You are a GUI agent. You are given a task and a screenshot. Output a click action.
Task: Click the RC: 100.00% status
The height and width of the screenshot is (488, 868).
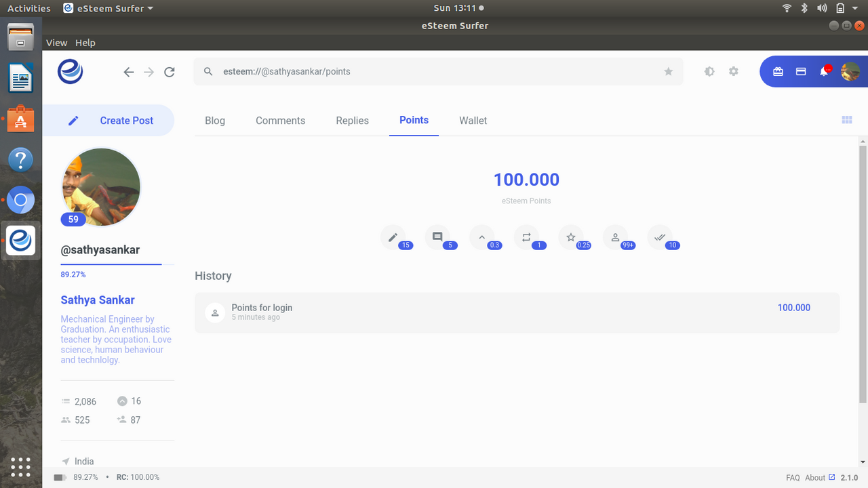pyautogui.click(x=138, y=477)
